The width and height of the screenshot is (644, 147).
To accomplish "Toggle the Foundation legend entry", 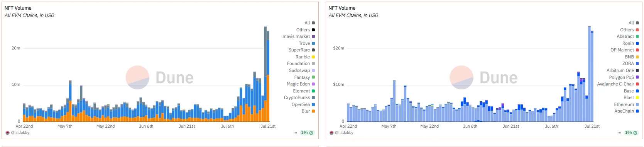I will pos(301,63).
